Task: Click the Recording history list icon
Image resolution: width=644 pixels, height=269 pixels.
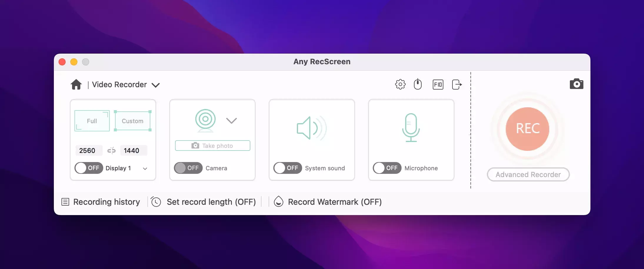Action: pos(65,202)
